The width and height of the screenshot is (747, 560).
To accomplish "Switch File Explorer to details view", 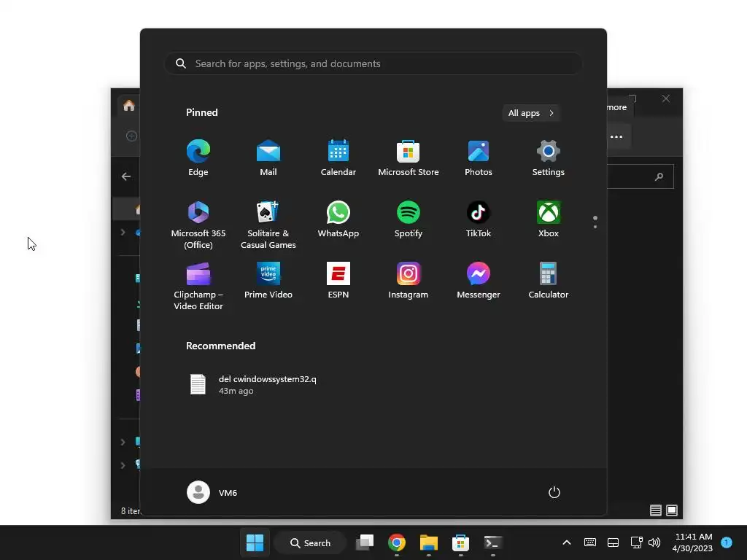I will click(x=656, y=510).
